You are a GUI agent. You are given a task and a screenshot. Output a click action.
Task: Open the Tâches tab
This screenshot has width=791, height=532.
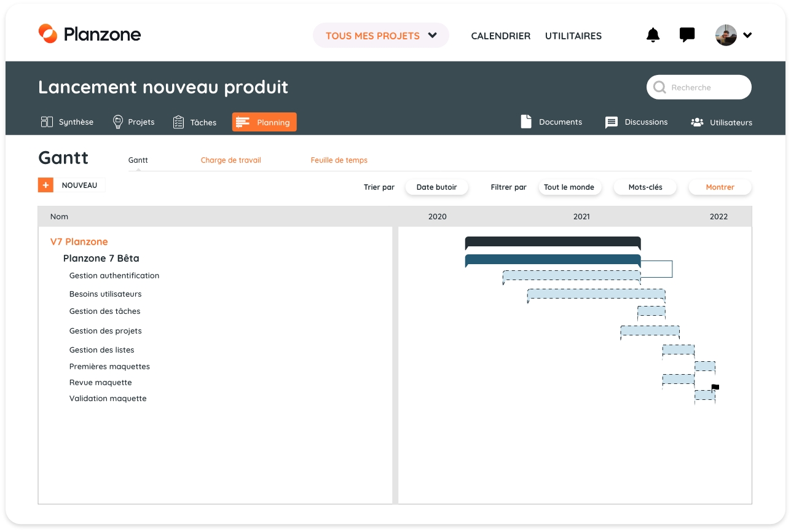click(194, 122)
